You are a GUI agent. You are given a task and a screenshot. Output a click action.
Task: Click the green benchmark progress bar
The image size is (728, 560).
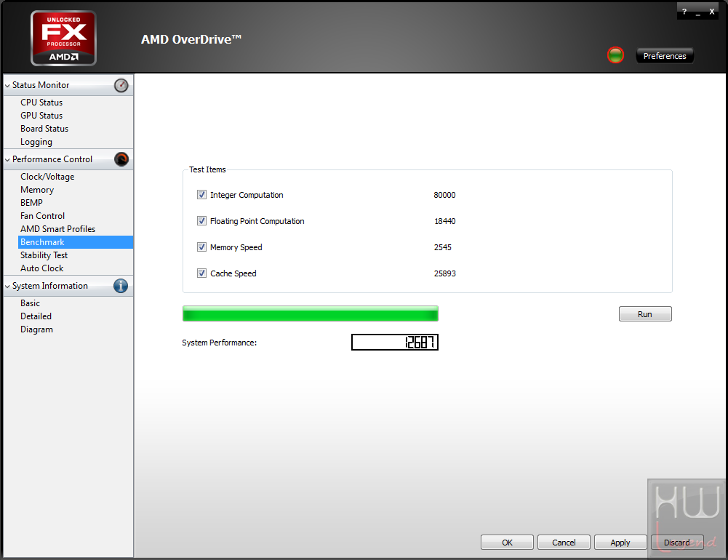point(310,314)
